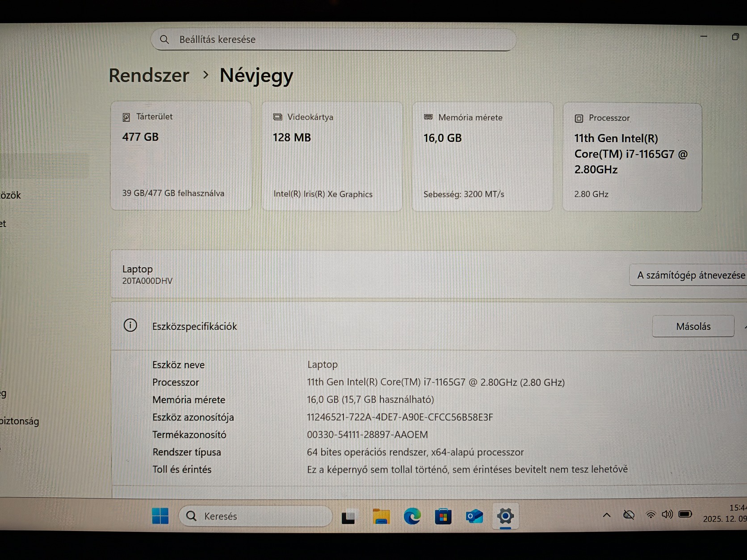Click the Másolás button
Screen dimensions: 747x560
[x=693, y=326]
